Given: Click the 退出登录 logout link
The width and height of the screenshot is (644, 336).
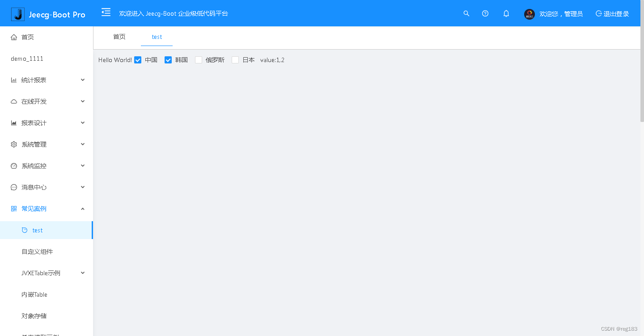Looking at the screenshot, I should pyautogui.click(x=612, y=13).
